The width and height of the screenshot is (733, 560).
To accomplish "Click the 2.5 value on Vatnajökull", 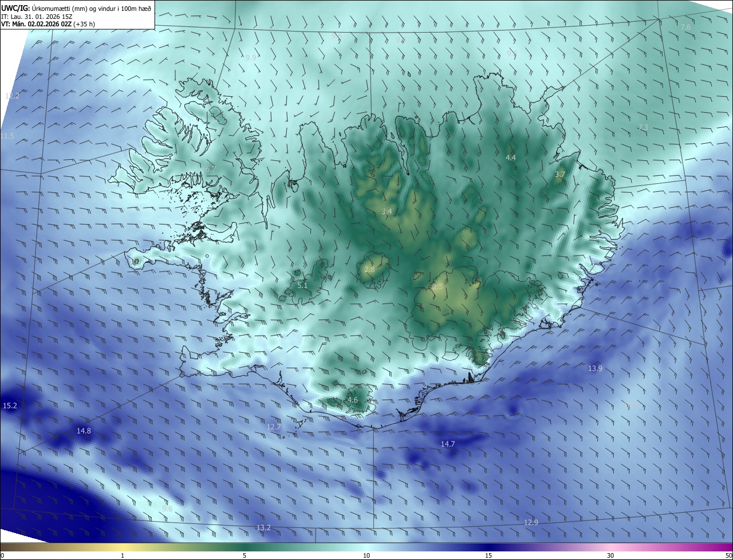I will 437,286.
